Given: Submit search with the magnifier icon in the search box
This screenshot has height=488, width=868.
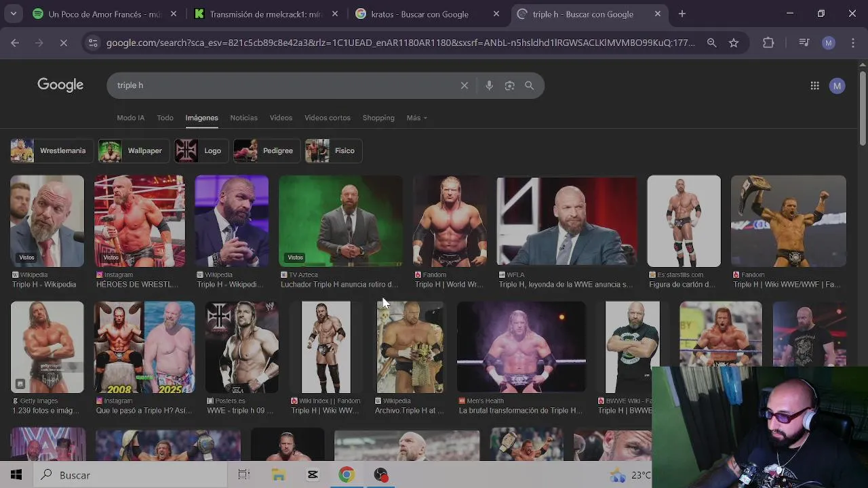Looking at the screenshot, I should tap(530, 85).
